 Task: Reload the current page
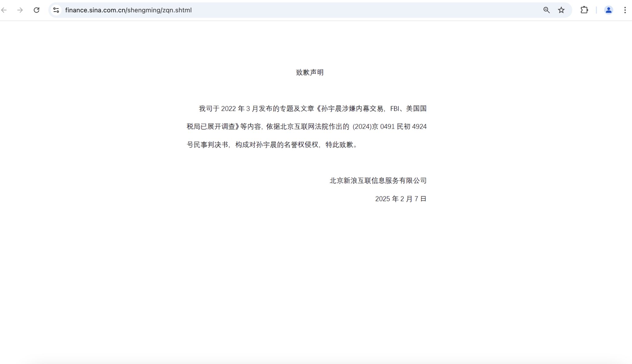[x=37, y=10]
